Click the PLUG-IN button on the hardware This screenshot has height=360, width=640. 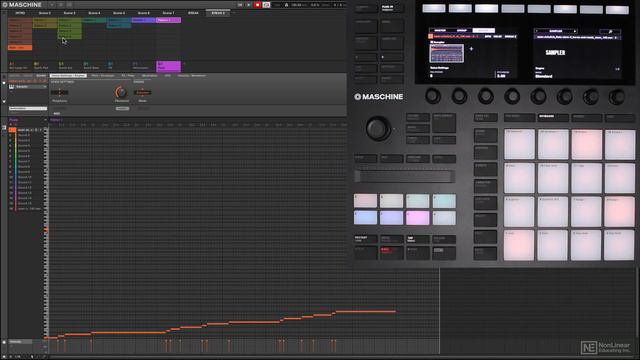click(392, 7)
